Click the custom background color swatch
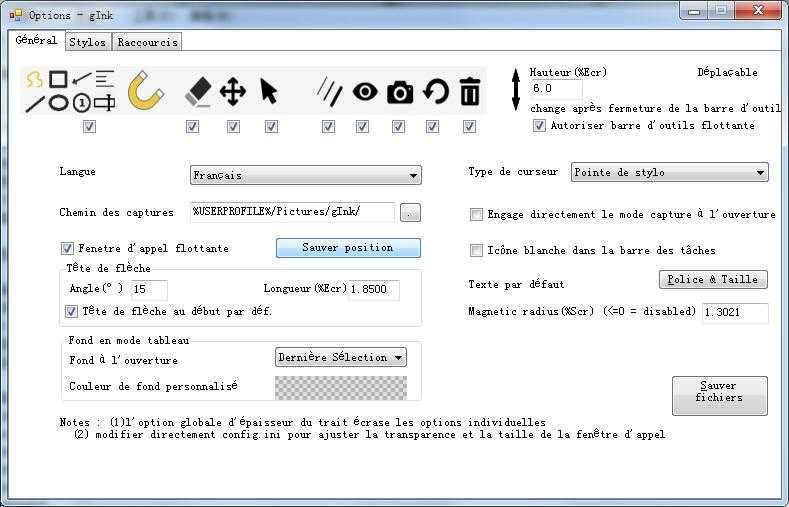The image size is (789, 507). point(341,387)
